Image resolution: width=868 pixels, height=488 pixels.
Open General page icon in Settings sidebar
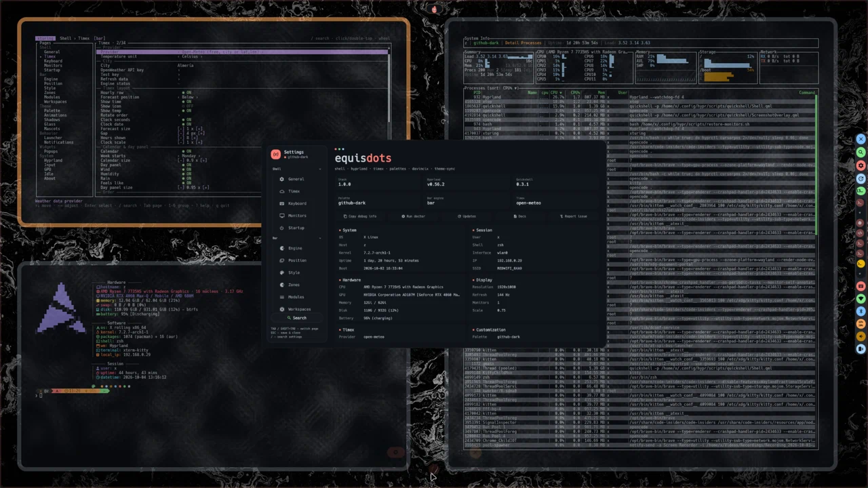point(282,179)
